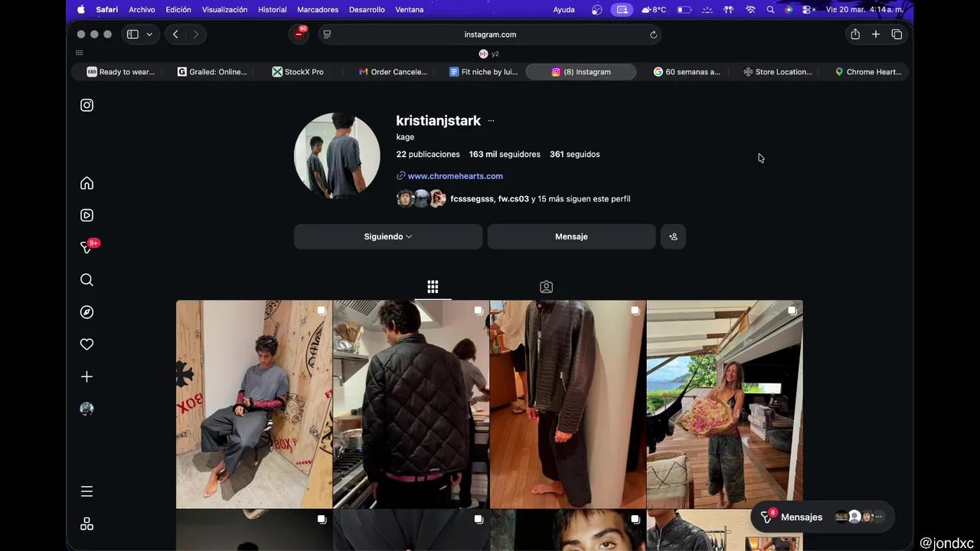
Task: View 163 mil seguidores list
Action: (505, 155)
